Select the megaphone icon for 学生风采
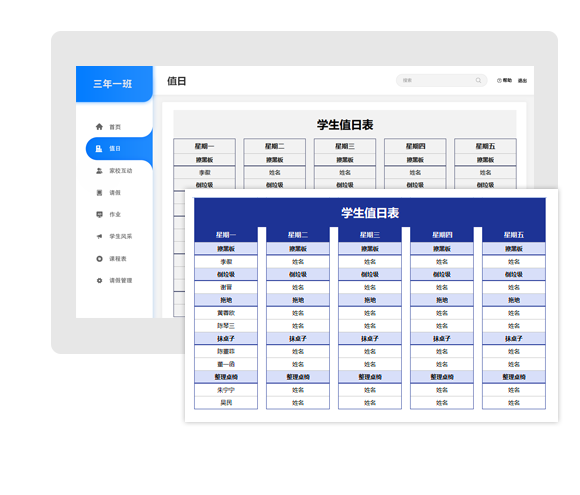This screenshot has width=580, height=495. coord(99,236)
